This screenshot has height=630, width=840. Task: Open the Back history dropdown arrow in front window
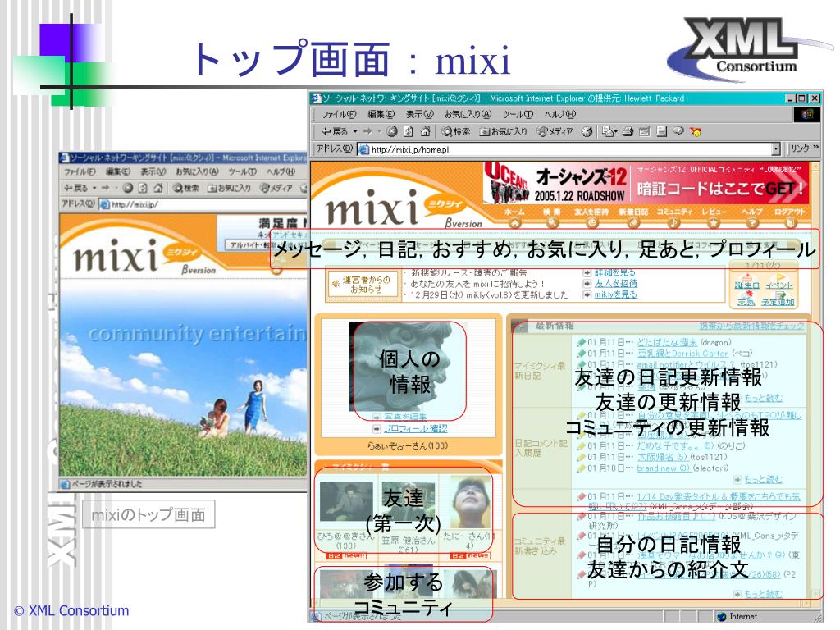click(354, 131)
